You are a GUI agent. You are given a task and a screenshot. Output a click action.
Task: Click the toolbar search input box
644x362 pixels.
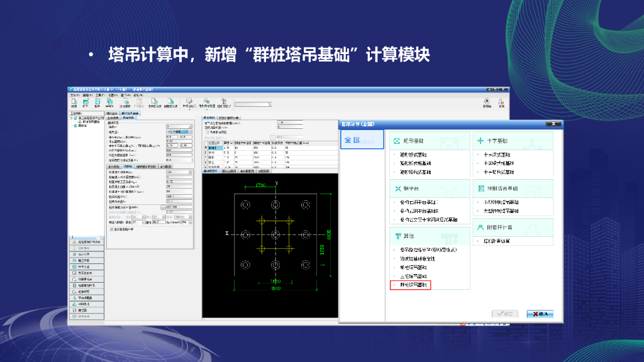252,104
